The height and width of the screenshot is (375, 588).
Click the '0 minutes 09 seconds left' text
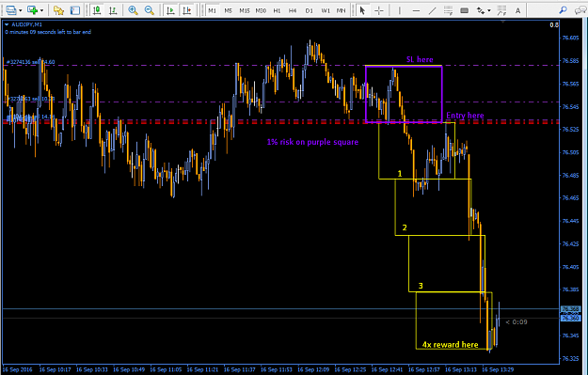coord(48,32)
